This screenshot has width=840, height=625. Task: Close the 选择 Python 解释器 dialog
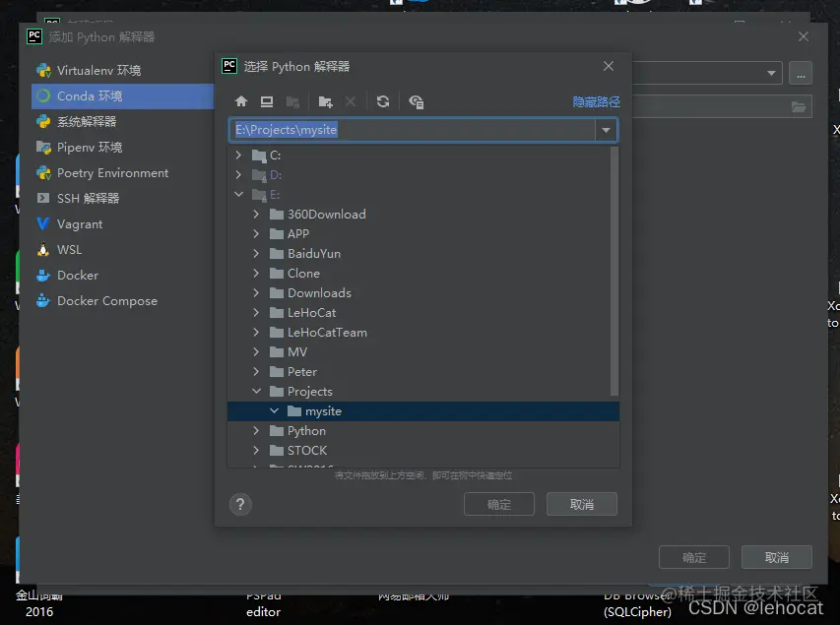(x=609, y=66)
